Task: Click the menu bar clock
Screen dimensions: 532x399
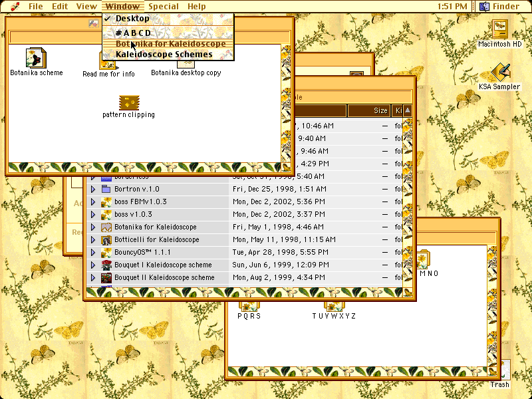Action: pos(452,7)
